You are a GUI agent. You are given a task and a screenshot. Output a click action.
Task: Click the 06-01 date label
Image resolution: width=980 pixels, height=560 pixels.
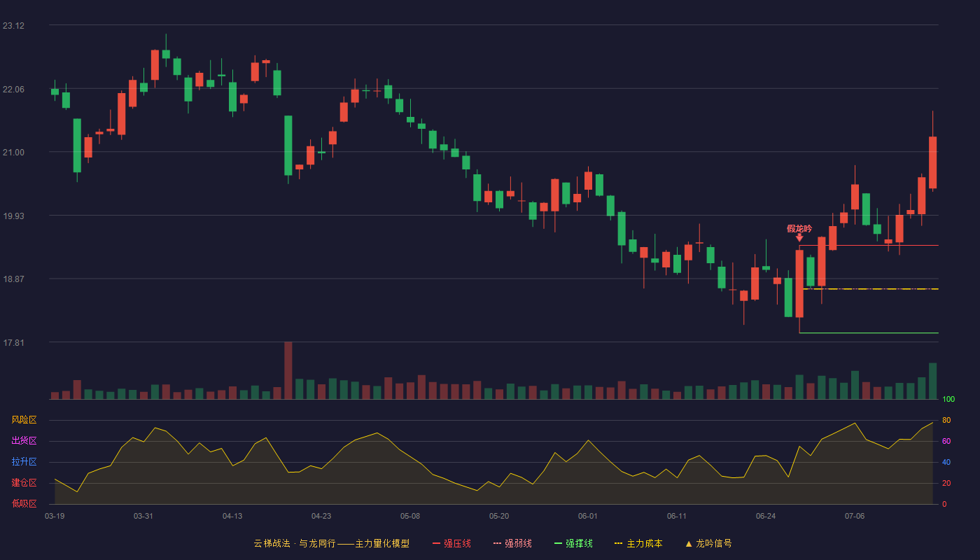pos(588,516)
